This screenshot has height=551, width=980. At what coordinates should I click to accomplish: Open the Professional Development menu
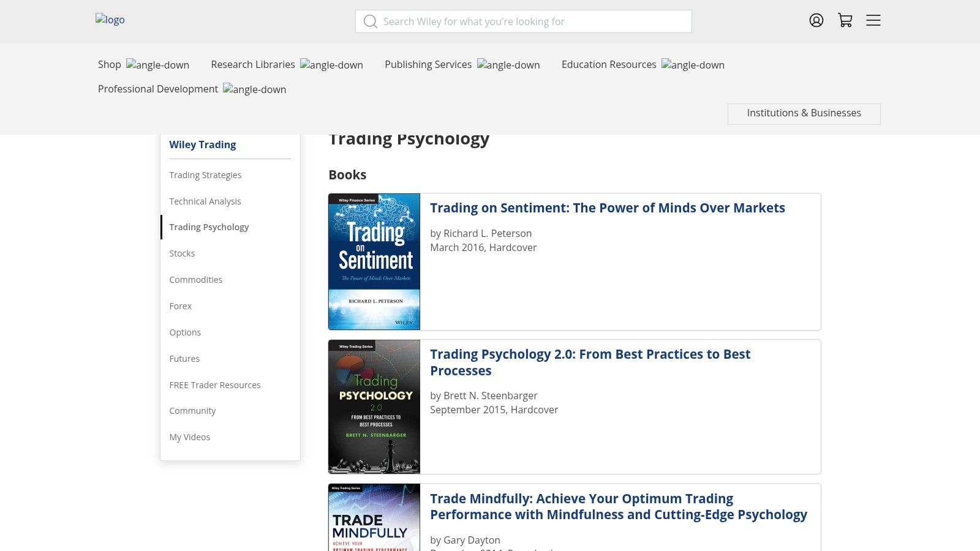click(192, 89)
